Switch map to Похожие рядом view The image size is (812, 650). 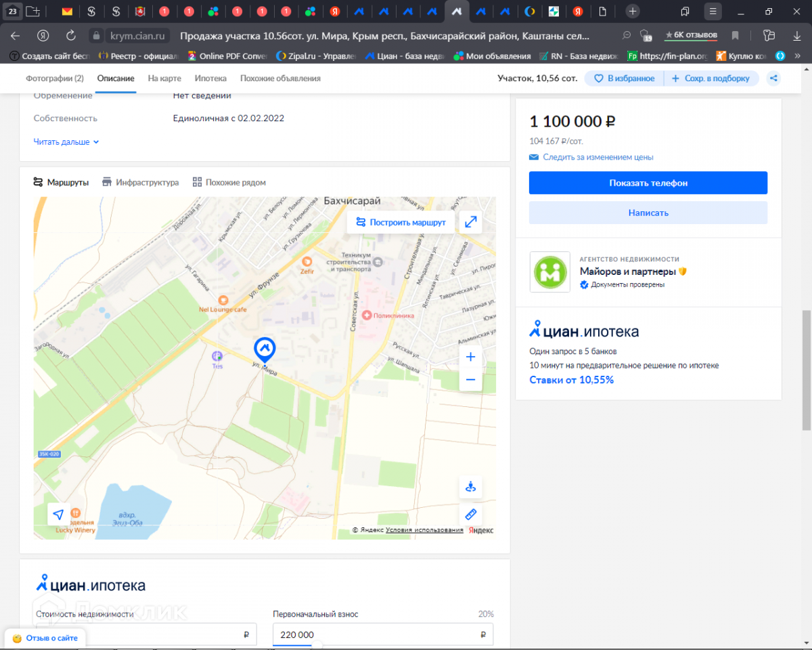point(229,182)
